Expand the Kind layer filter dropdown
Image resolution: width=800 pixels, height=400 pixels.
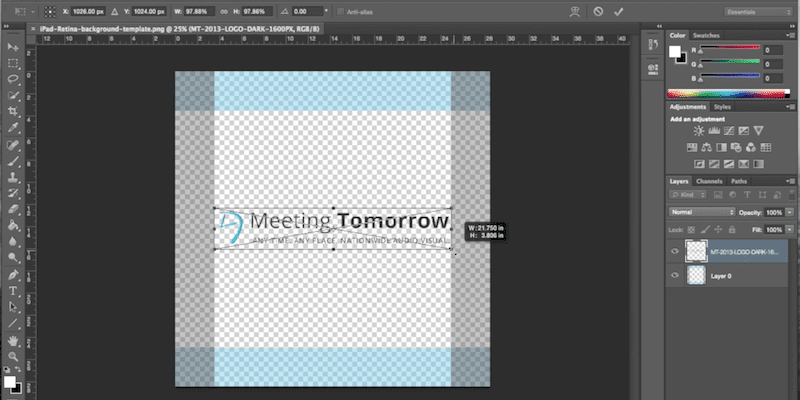tap(691, 196)
